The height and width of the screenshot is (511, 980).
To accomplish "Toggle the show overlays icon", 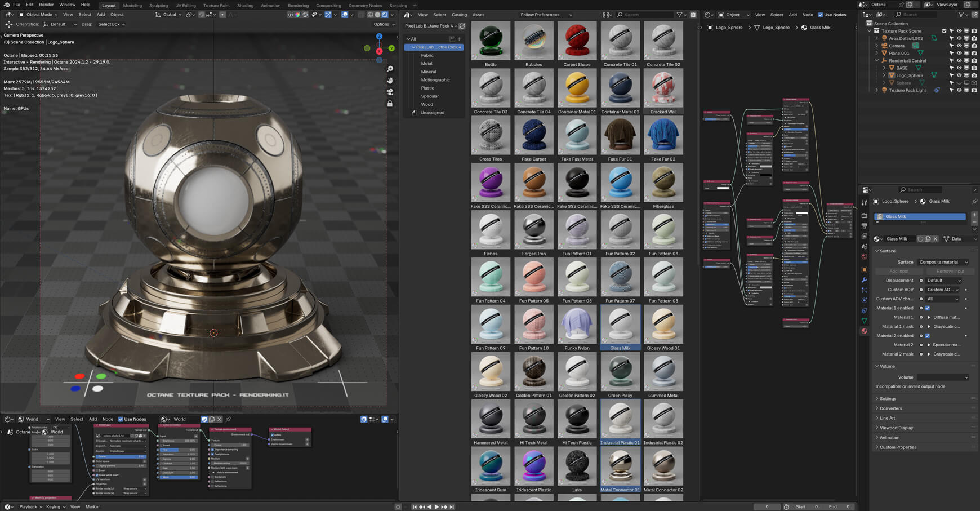I will click(345, 15).
